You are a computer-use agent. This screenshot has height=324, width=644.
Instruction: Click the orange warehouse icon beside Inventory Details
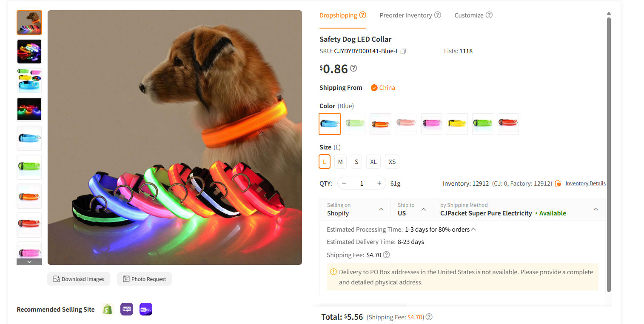(558, 183)
